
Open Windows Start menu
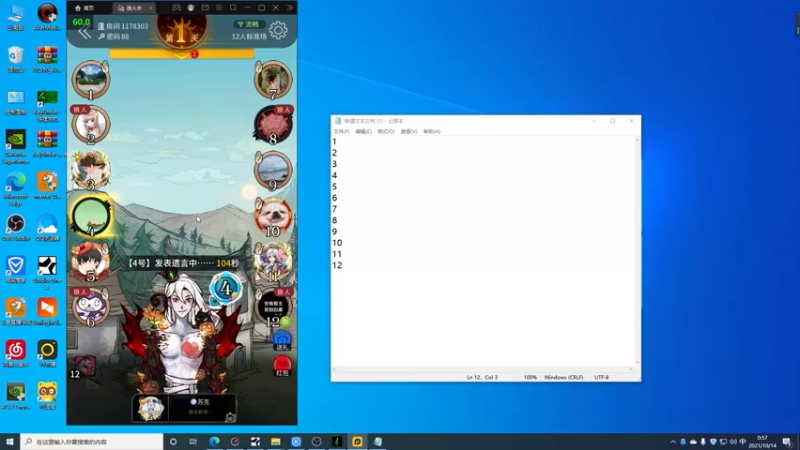pyautogui.click(x=10, y=441)
